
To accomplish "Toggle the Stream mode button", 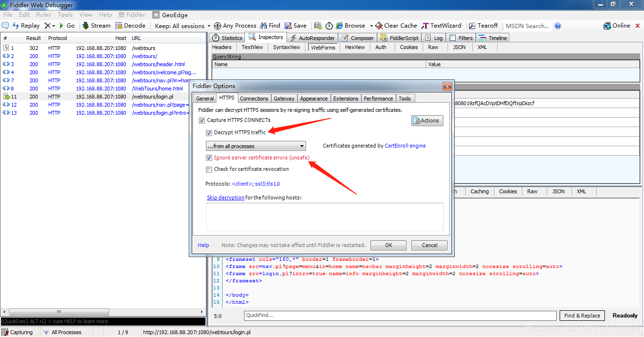I will pyautogui.click(x=96, y=26).
